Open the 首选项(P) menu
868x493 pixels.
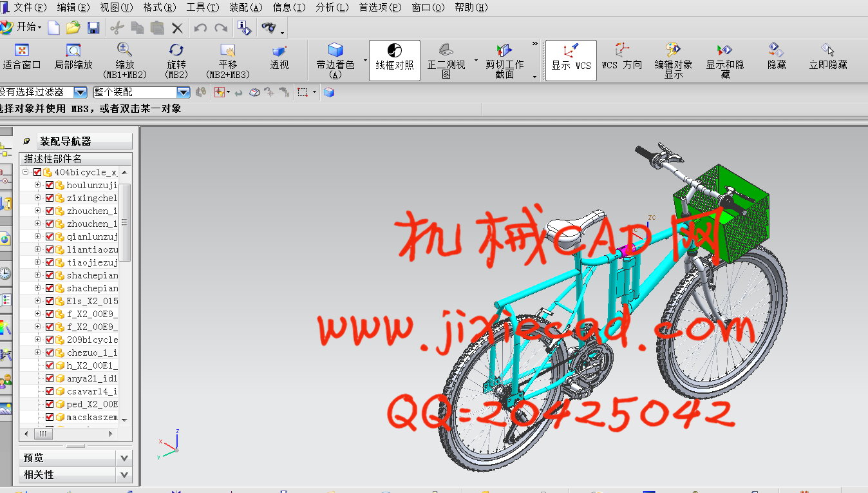point(380,7)
